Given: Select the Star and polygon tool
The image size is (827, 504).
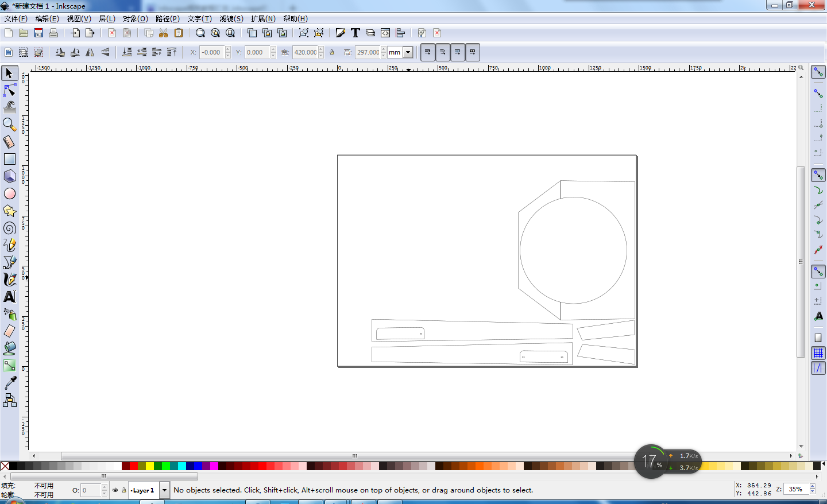Looking at the screenshot, I should click(10, 211).
